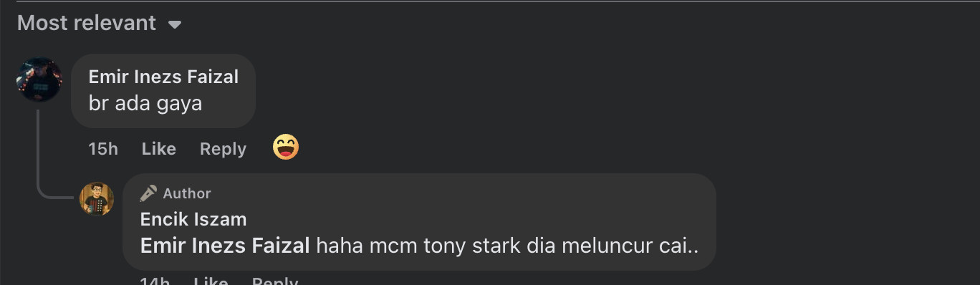Click the first comment's gray bubble background
This screenshot has height=285, width=980.
pyautogui.click(x=163, y=91)
